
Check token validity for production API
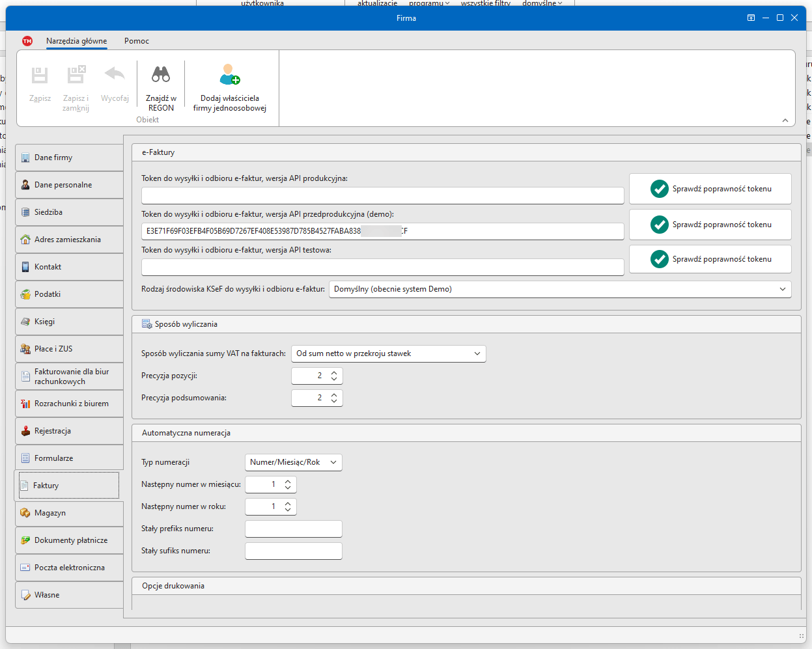tap(710, 189)
